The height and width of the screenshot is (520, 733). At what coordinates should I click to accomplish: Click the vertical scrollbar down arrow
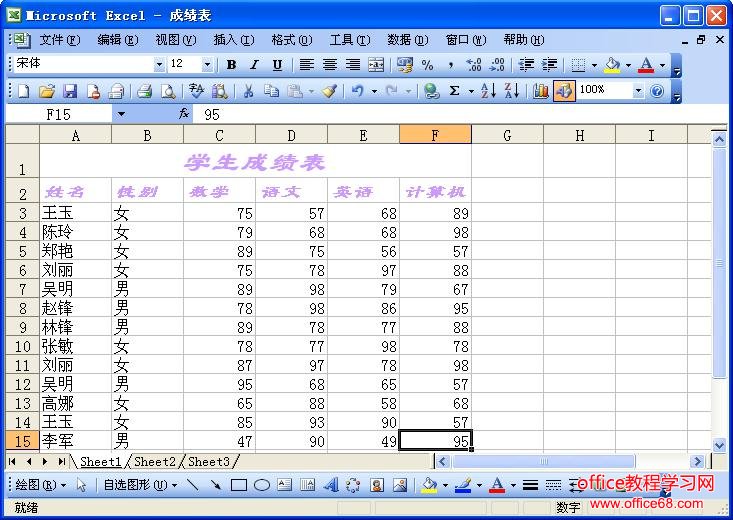pyautogui.click(x=719, y=445)
